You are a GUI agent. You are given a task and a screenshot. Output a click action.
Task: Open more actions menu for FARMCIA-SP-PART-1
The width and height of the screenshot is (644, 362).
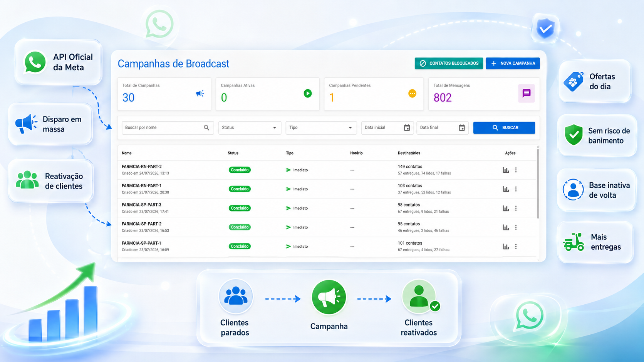tap(516, 247)
